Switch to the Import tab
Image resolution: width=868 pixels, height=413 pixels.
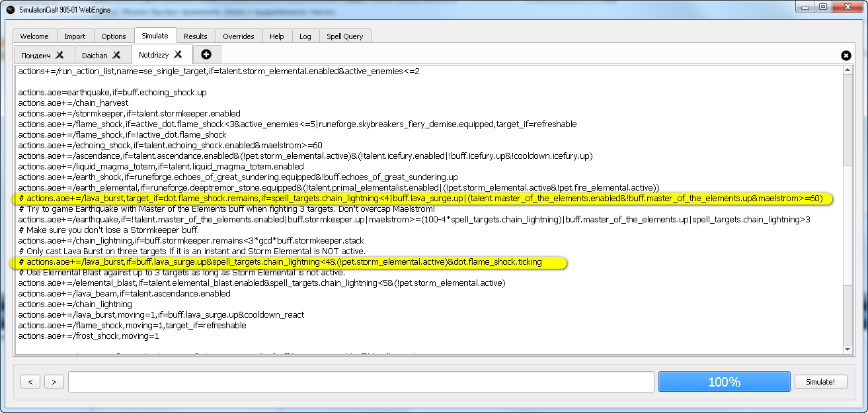coord(75,36)
